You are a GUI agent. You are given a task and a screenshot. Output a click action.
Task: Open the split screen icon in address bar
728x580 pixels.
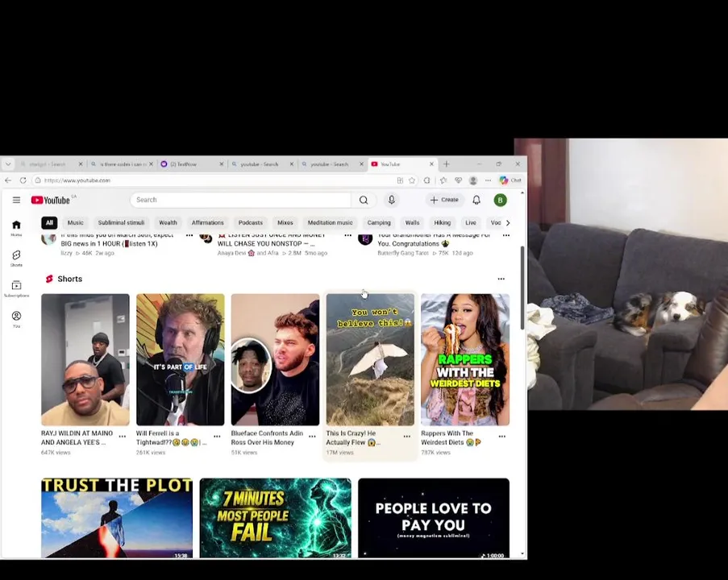point(400,180)
